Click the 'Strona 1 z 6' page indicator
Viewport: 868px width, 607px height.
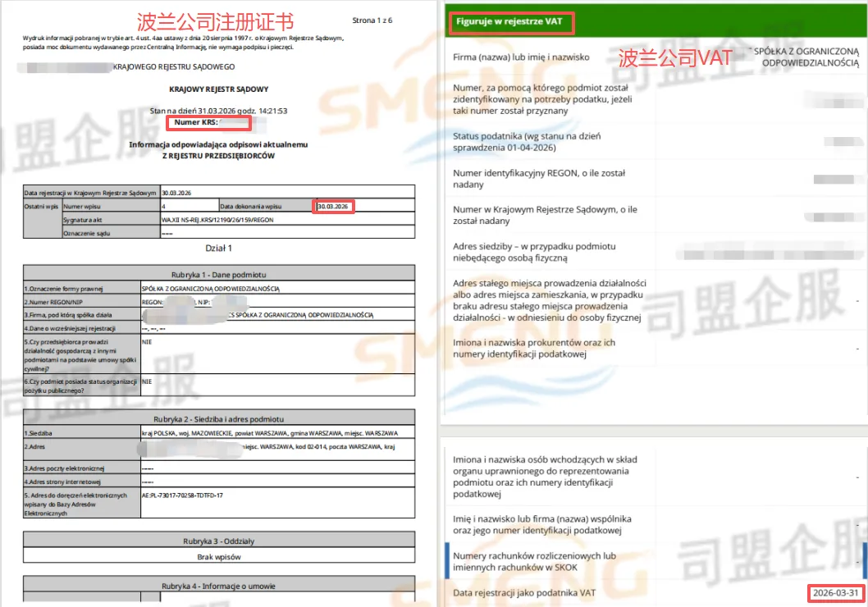point(372,21)
